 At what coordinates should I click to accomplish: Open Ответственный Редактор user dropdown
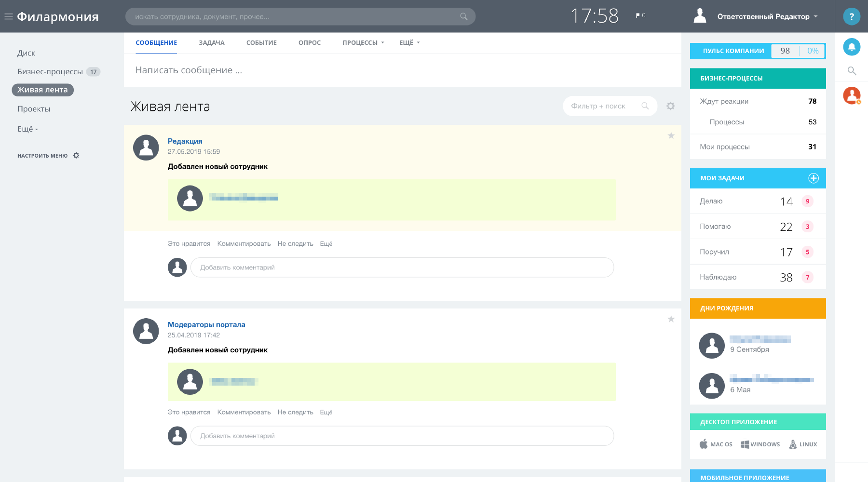(x=767, y=16)
